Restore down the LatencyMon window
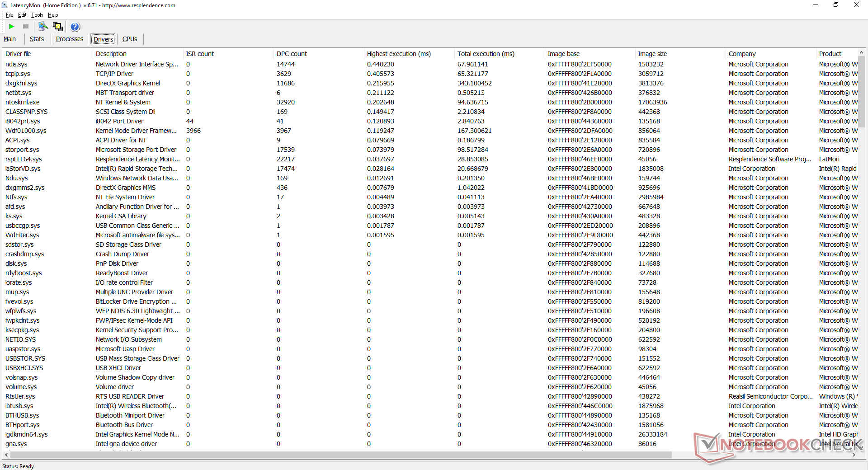868x470 pixels. pos(836,5)
